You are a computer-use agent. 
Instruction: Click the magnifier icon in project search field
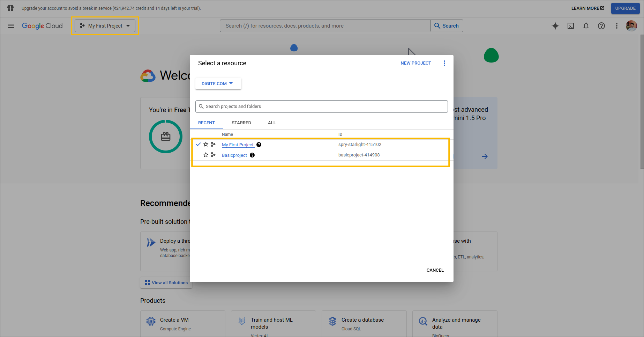tap(201, 107)
